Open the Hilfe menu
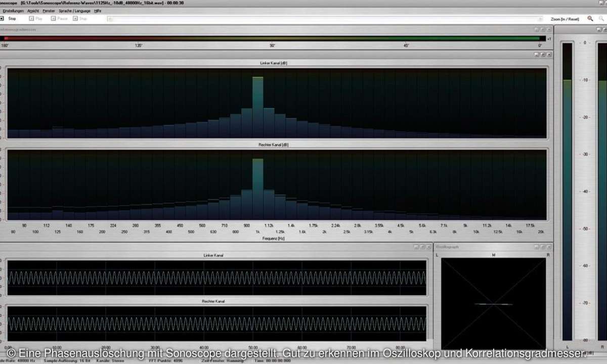The width and height of the screenshot is (607, 364). click(x=98, y=11)
